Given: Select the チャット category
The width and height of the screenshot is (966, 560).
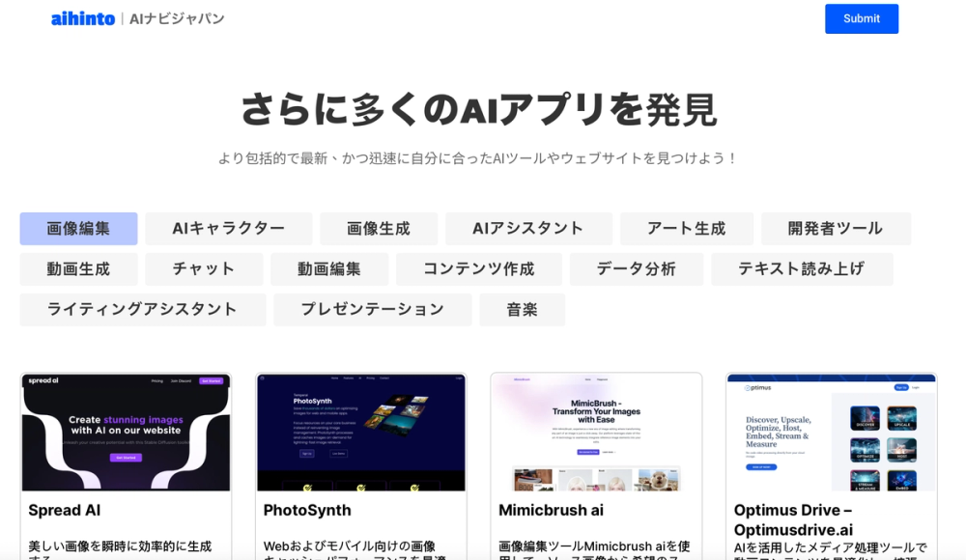Looking at the screenshot, I should (204, 268).
